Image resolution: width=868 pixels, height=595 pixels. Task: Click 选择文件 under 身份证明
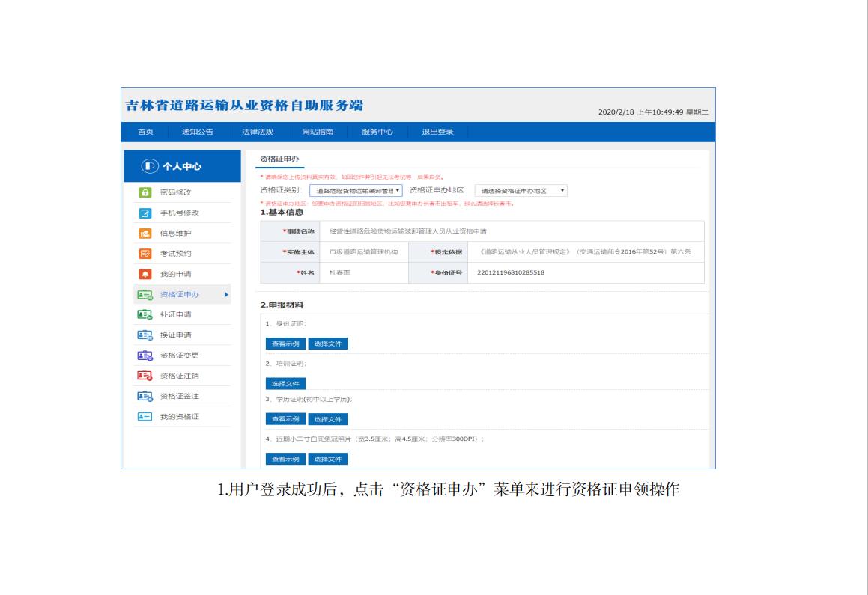[328, 344]
